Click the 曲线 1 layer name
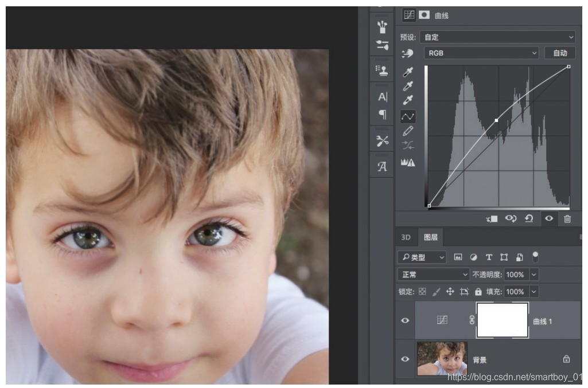This screenshot has height=388, width=588. click(542, 322)
